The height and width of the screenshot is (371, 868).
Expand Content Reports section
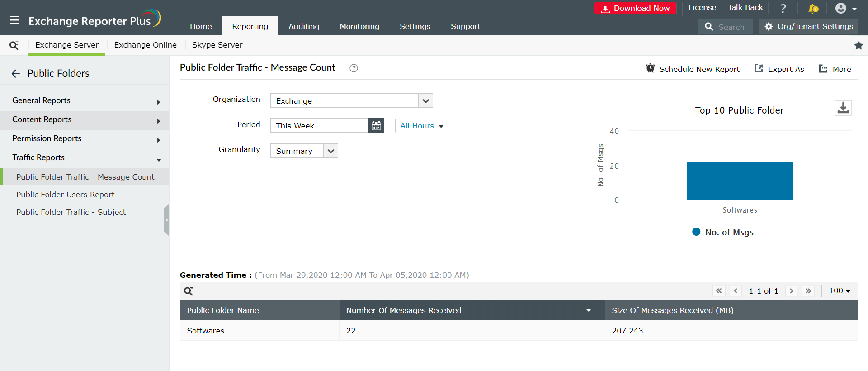[85, 119]
